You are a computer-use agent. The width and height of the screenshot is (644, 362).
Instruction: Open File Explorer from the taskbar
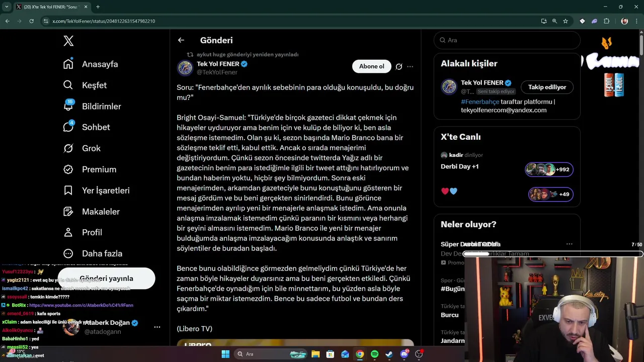(x=315, y=354)
